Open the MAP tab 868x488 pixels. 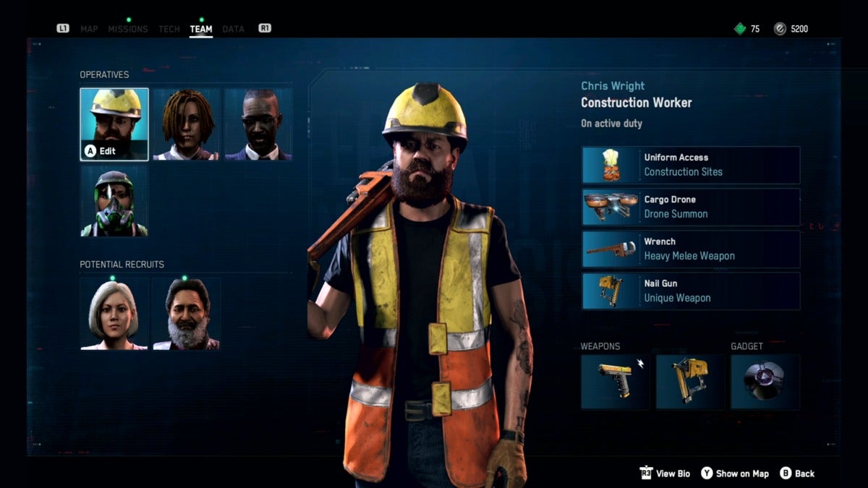coord(89,29)
